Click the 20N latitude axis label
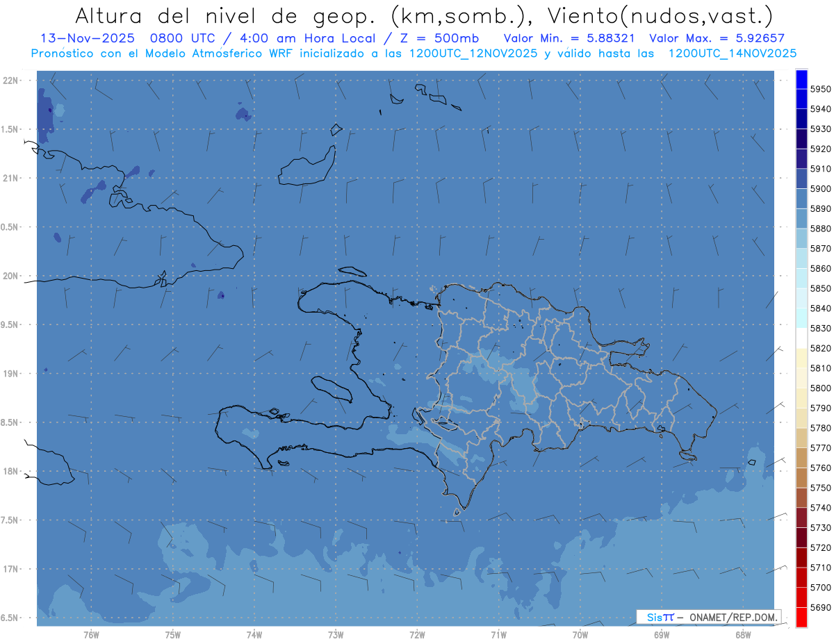 pyautogui.click(x=10, y=276)
